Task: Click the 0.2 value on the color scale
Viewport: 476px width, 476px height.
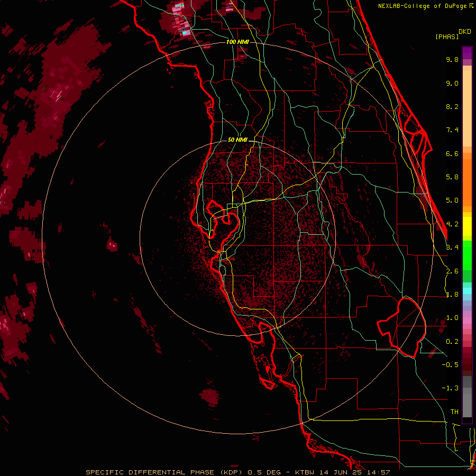Action: tap(452, 342)
